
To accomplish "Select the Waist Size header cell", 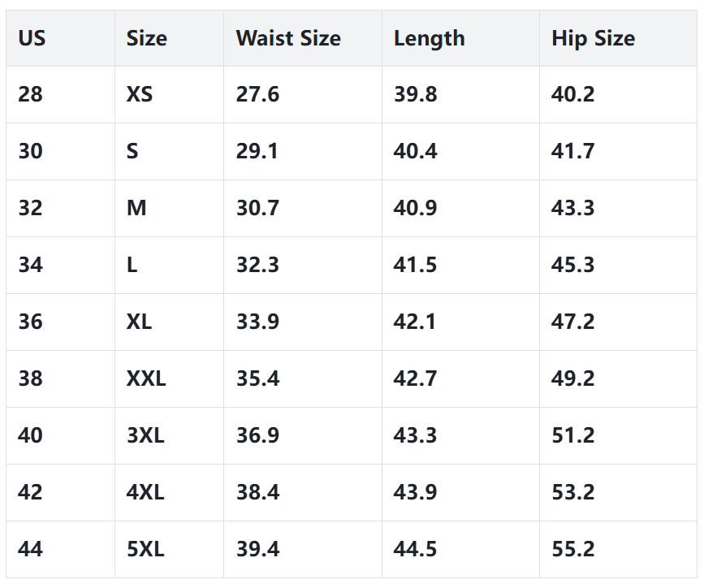I will click(288, 38).
